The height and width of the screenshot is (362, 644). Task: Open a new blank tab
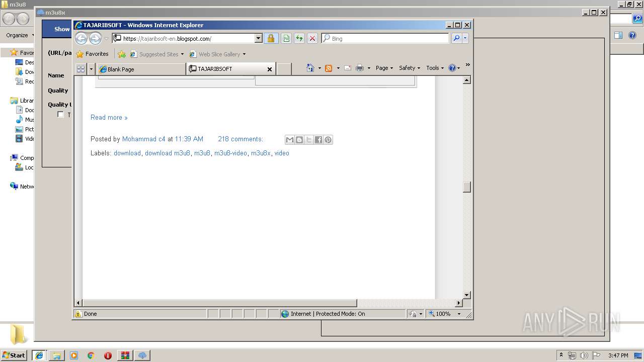tap(284, 69)
